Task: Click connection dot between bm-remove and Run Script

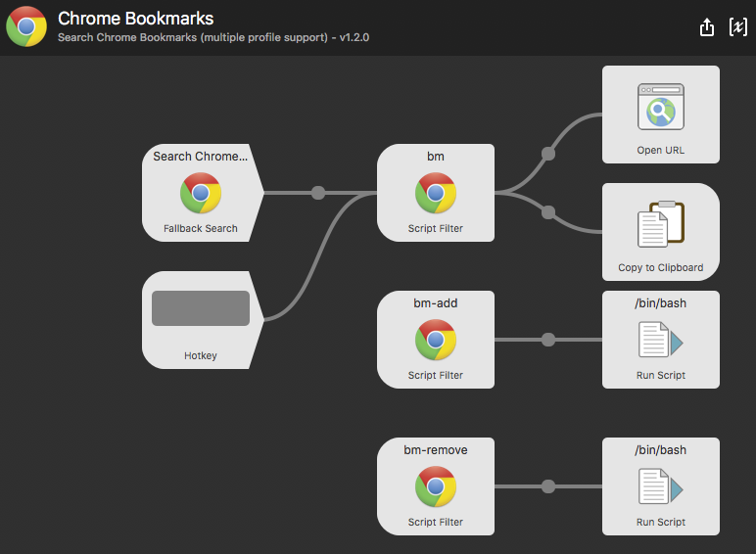Action: pyautogui.click(x=548, y=486)
